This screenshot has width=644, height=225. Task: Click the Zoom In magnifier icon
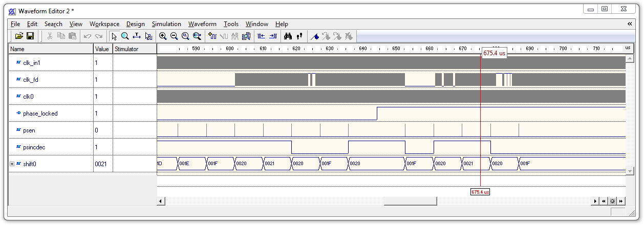click(x=163, y=36)
